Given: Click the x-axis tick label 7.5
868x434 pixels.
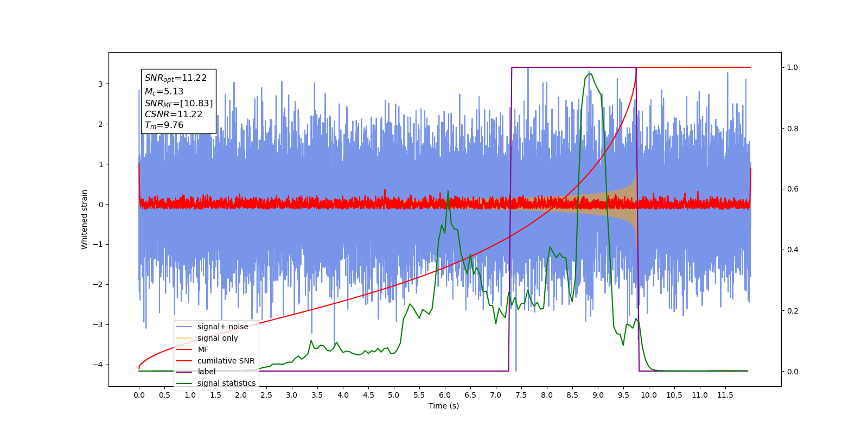Looking at the screenshot, I should [521, 395].
